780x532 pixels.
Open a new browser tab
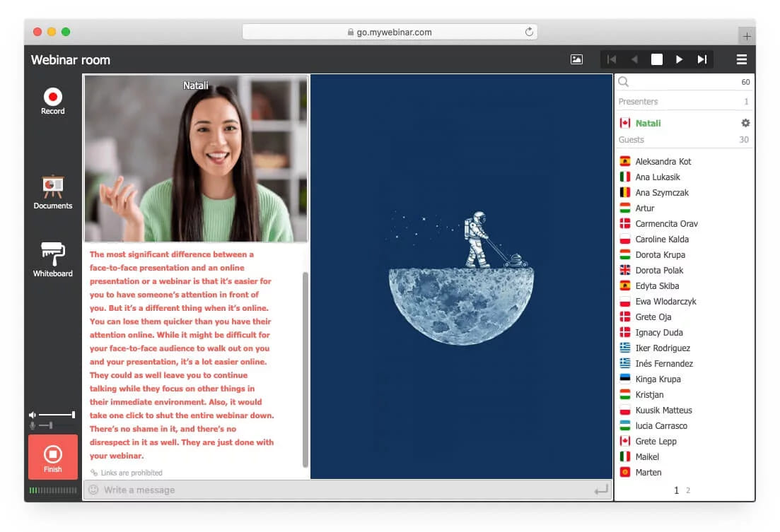pos(747,36)
